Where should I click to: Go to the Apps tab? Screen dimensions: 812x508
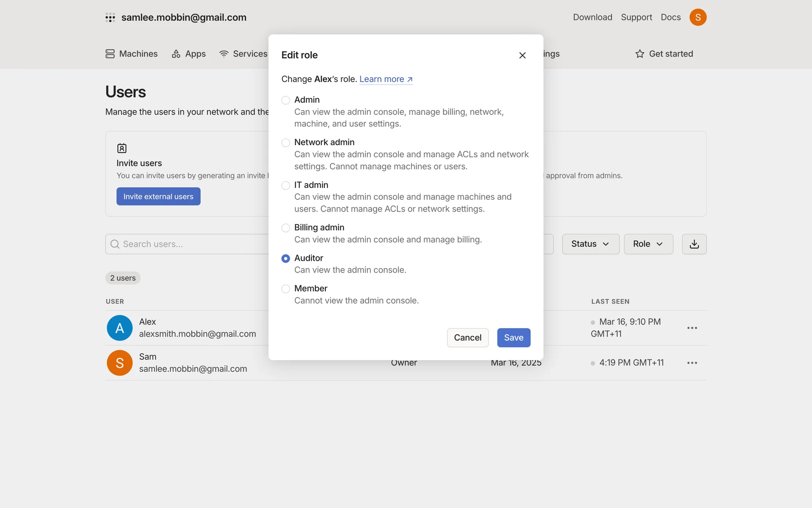[189, 54]
